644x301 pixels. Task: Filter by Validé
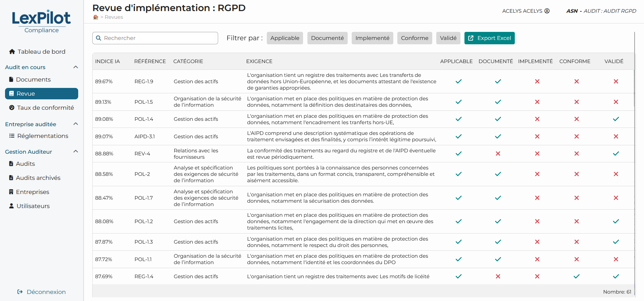448,38
